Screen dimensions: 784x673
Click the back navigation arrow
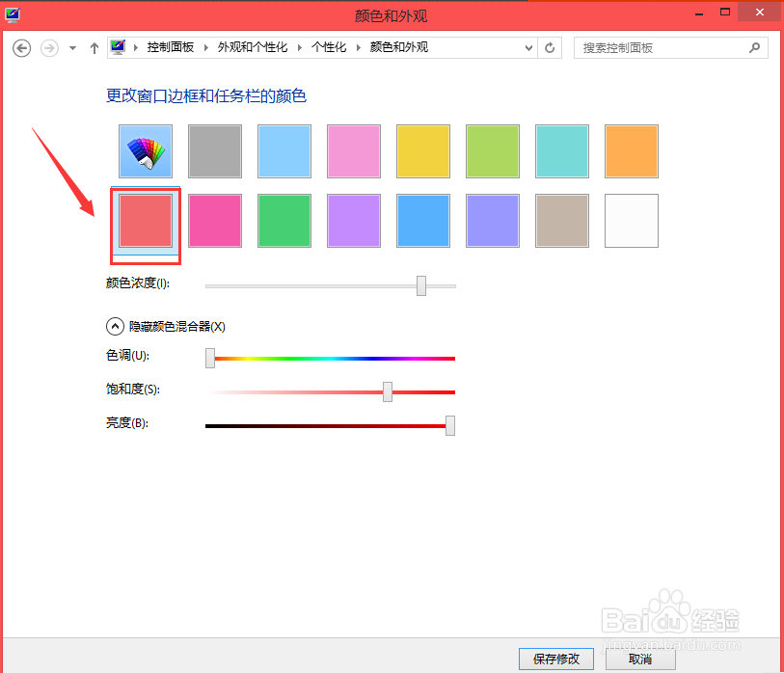[x=21, y=47]
